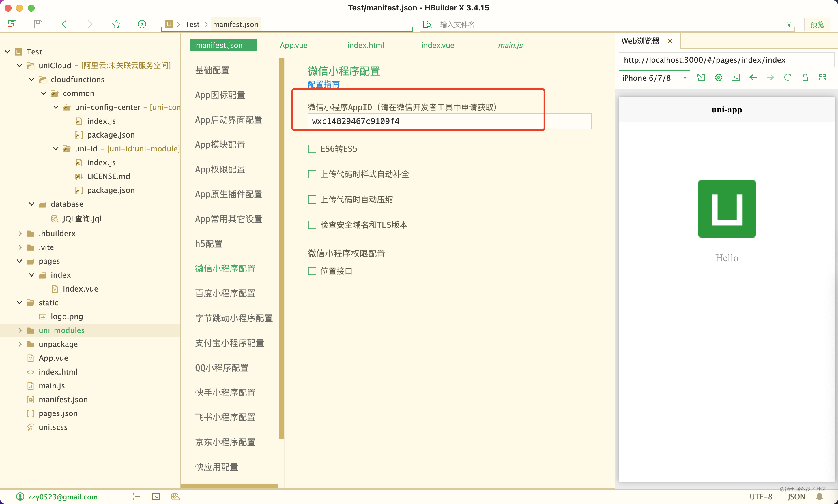Viewport: 838px width, 504px height.
Task: Open 百度小程序配置 section
Action: point(225,294)
